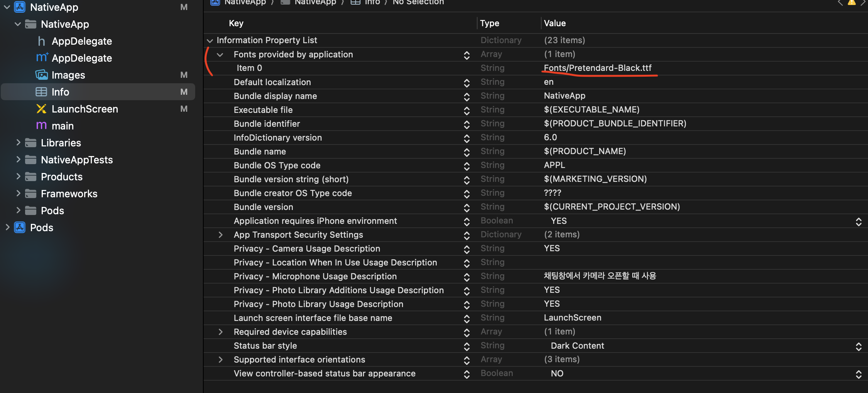Click the LaunchScreen storyboard icon

click(41, 109)
